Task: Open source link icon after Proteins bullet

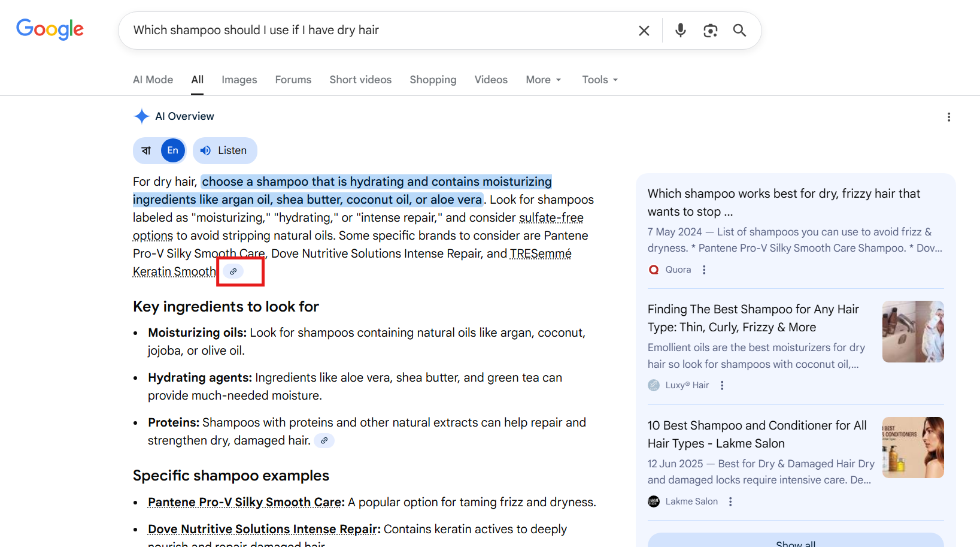Action: (324, 440)
